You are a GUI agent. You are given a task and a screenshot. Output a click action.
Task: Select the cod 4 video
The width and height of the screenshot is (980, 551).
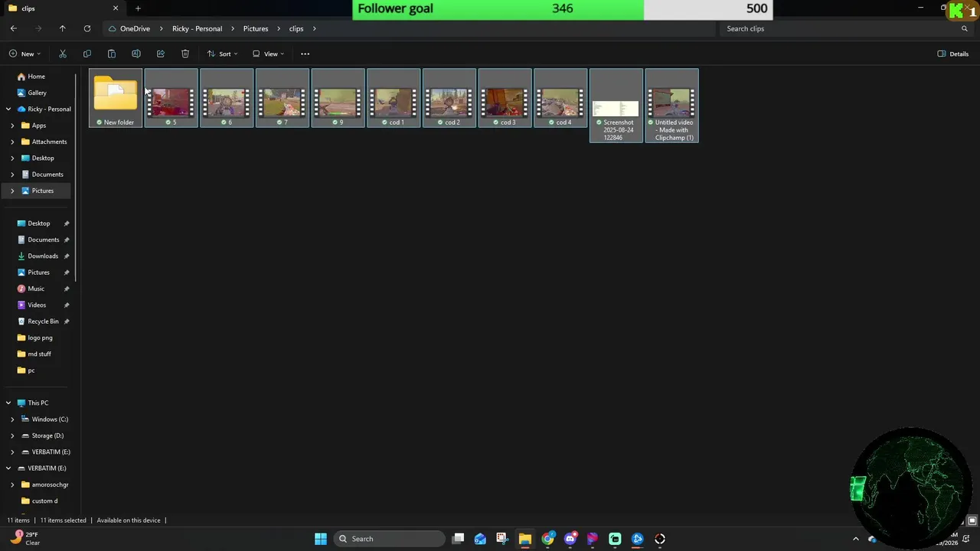coord(560,98)
